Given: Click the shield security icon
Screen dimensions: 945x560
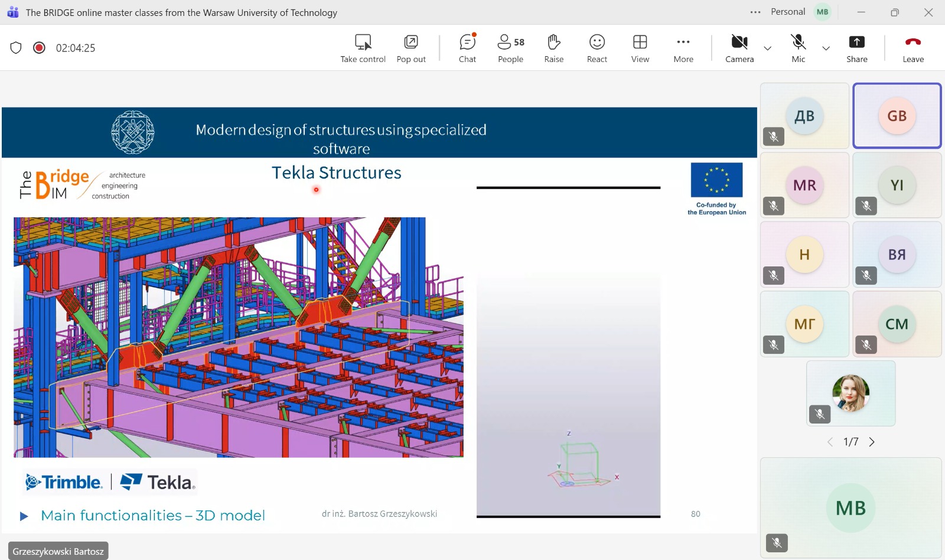Looking at the screenshot, I should [16, 48].
